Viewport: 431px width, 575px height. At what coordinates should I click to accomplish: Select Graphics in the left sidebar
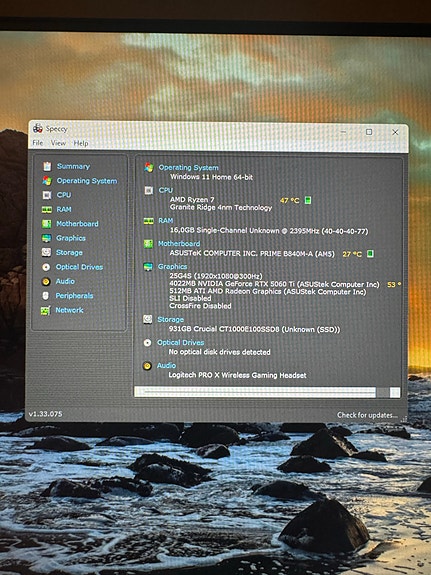(71, 238)
